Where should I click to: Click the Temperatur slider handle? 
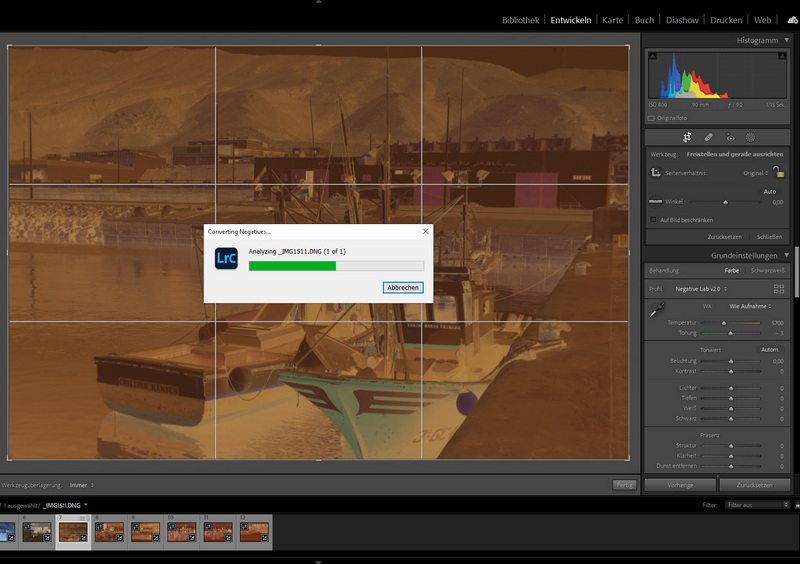coord(724,323)
